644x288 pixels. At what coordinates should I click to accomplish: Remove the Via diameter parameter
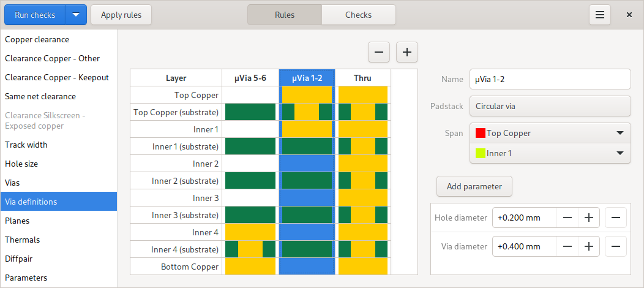(616, 246)
